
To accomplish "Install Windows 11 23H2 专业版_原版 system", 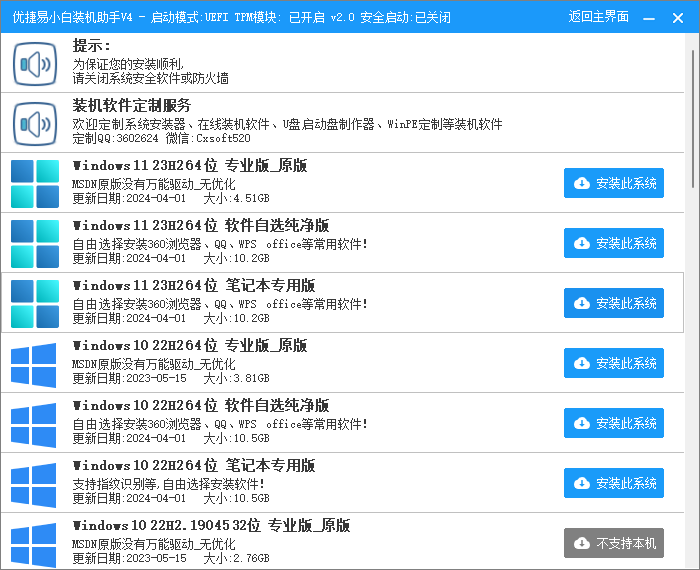I will coord(614,183).
